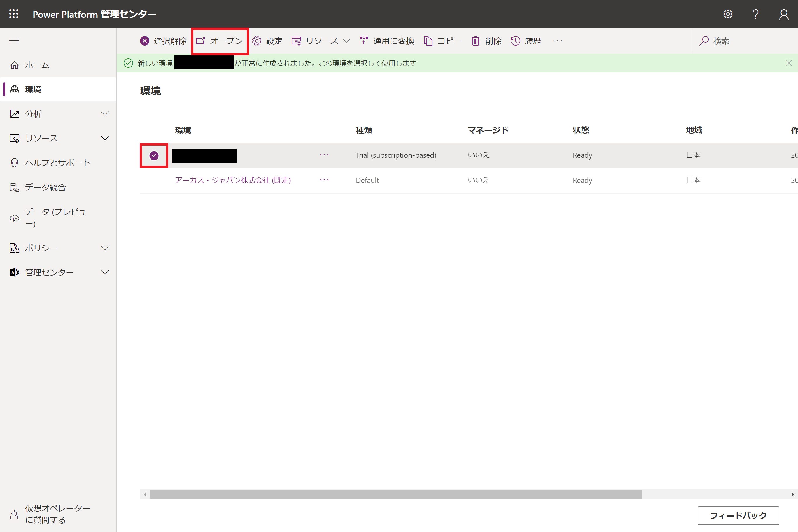This screenshot has width=798, height=532.
Task: Collapse the navigation with the hamburger icon
Action: pyautogui.click(x=14, y=41)
